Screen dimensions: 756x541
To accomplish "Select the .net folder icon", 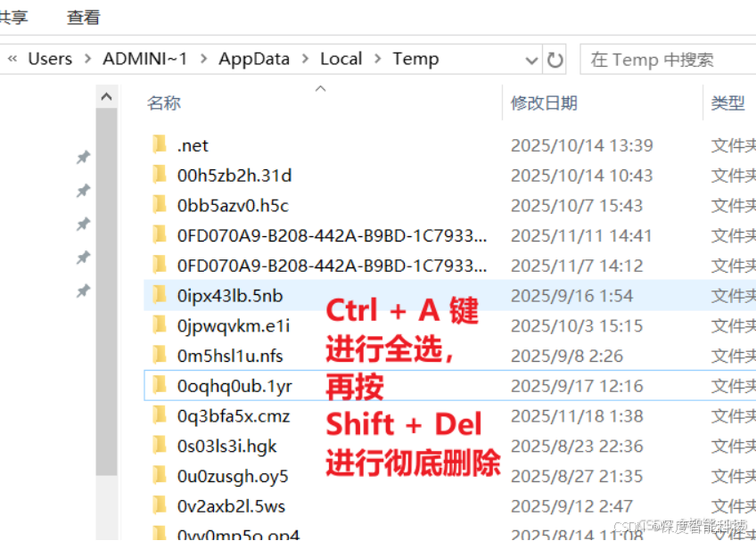I will click(159, 144).
